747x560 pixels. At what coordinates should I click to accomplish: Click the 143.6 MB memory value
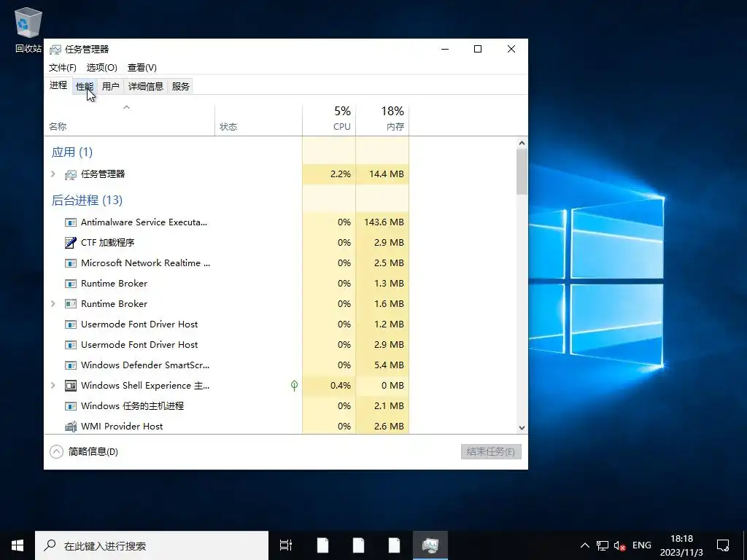tap(384, 222)
